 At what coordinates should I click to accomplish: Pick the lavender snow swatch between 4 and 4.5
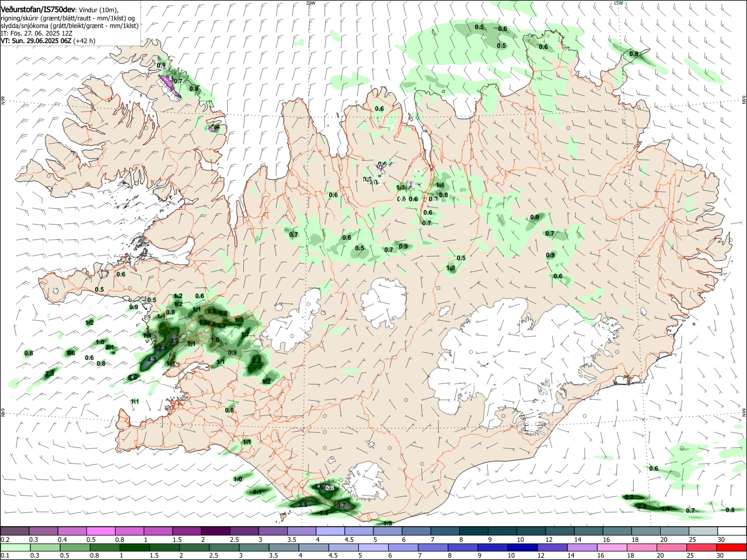(330, 531)
